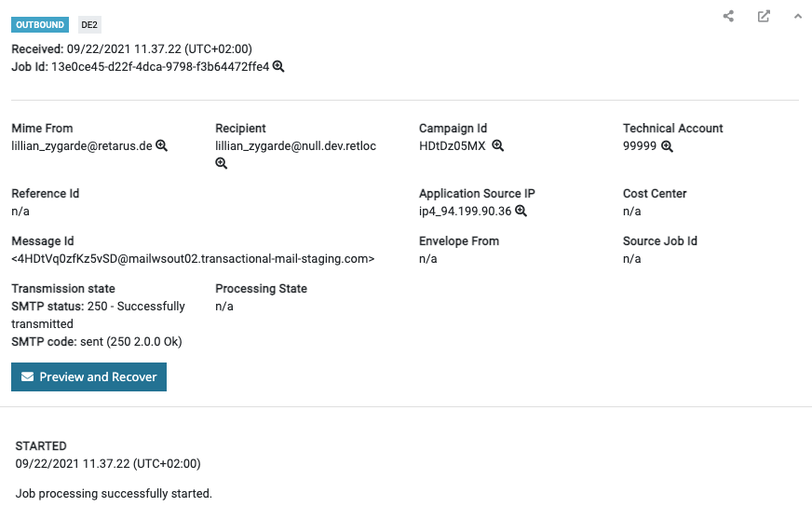Screen dimensions: 812x520
Task: Click the OUTBOUND badge
Action: [x=39, y=25]
